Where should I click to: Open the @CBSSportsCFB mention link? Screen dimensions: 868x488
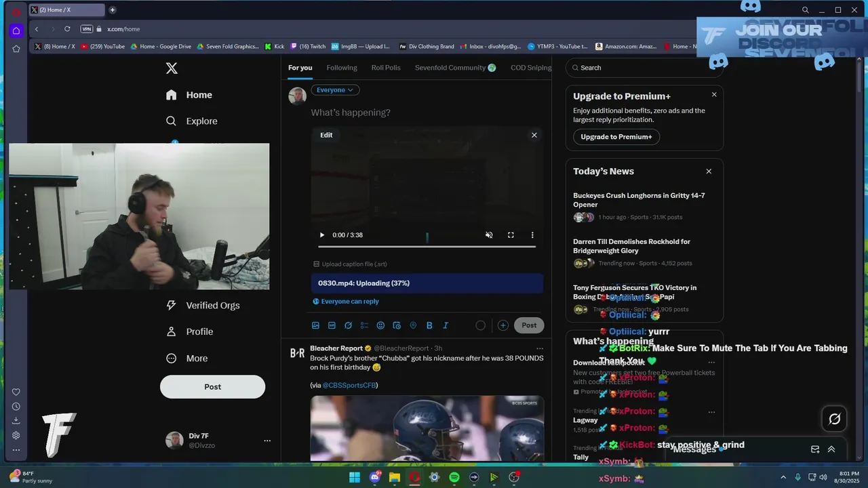pyautogui.click(x=349, y=386)
